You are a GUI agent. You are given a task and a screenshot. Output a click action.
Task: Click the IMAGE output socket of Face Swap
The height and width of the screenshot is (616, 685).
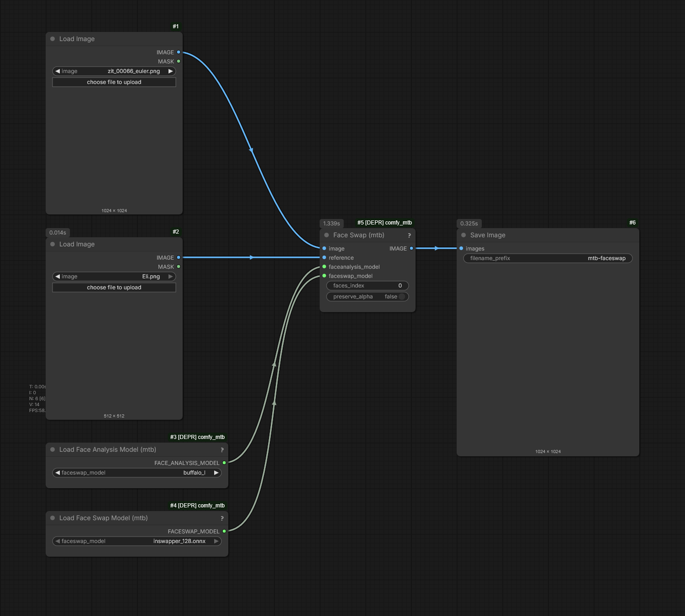coord(411,248)
